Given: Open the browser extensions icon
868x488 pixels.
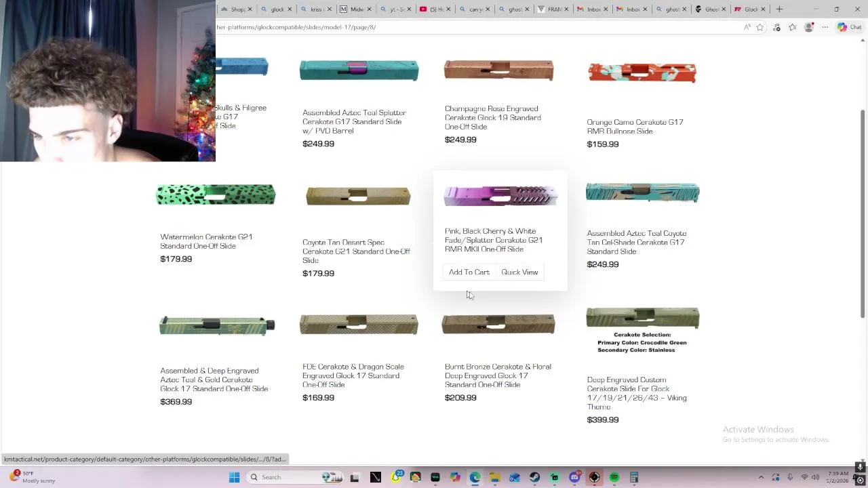Looking at the screenshot, I should click(776, 27).
